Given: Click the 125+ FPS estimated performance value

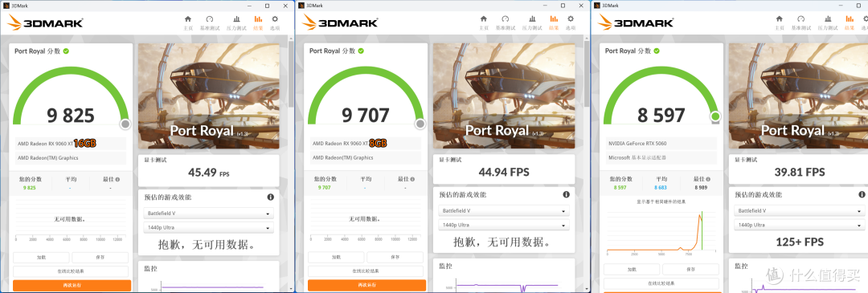Looking at the screenshot, I should coord(800,242).
